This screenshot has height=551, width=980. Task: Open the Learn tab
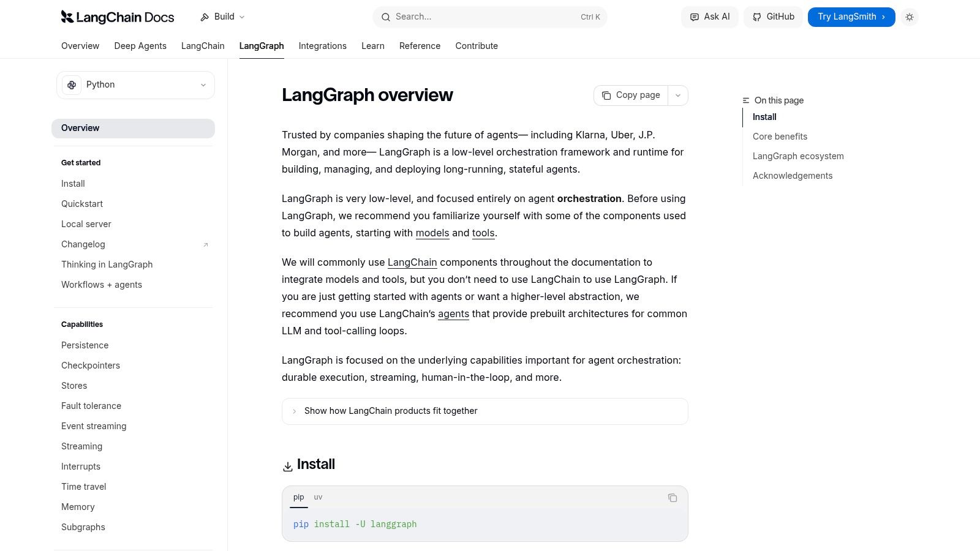coord(373,46)
